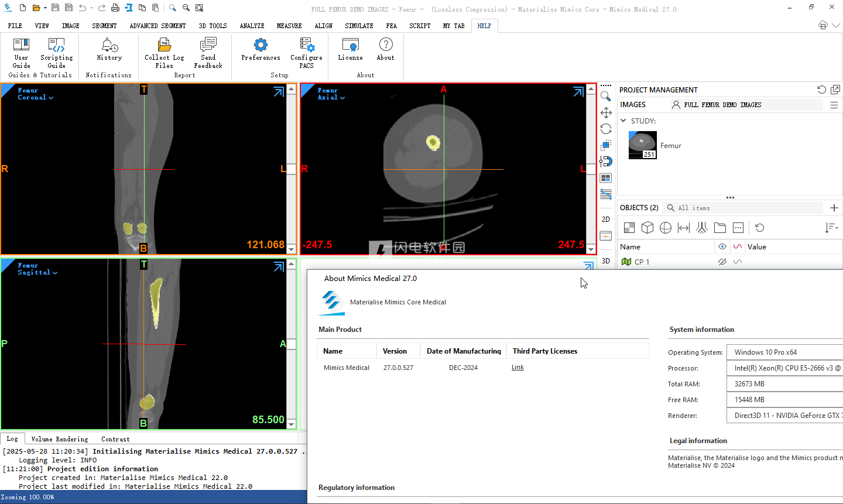The image size is (843, 504).
Task: Select the Rotate tool in side toolbar
Action: pyautogui.click(x=606, y=129)
